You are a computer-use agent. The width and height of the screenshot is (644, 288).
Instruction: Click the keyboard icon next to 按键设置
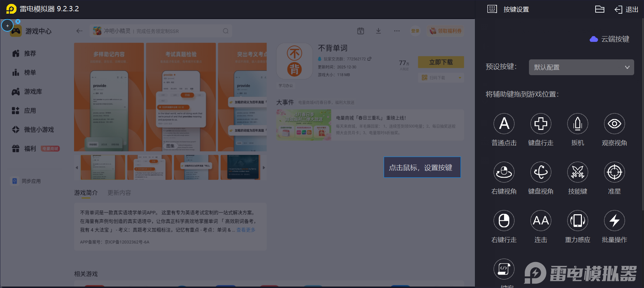click(492, 9)
